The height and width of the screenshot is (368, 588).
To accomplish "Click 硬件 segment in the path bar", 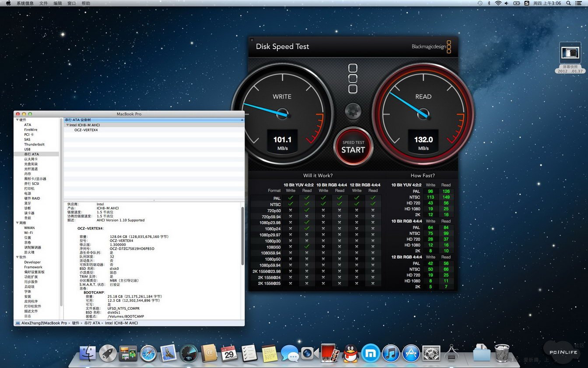I will 76,323.
